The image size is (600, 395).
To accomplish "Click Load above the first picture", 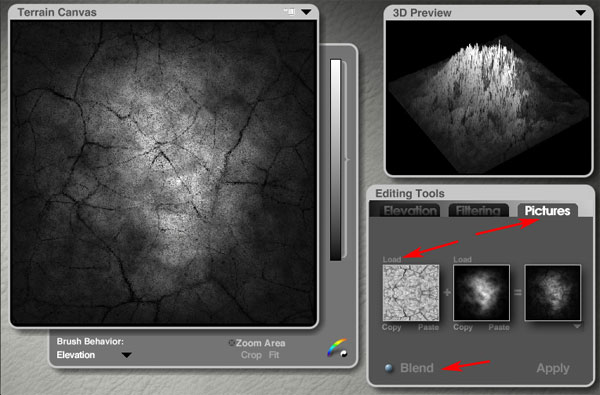I will point(392,260).
